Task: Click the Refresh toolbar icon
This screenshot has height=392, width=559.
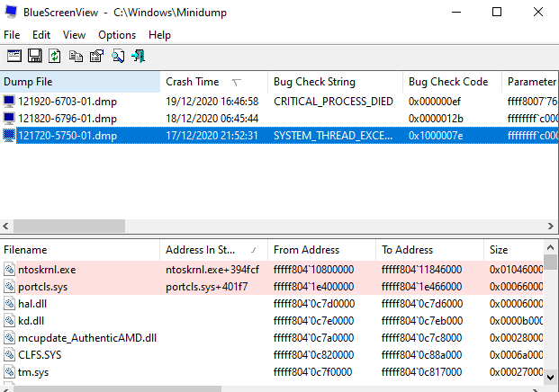Action: click(x=55, y=57)
